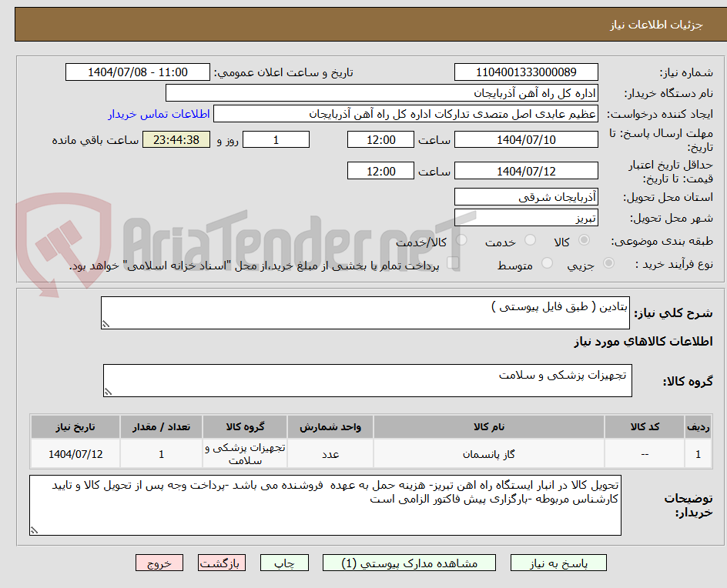The height and width of the screenshot is (588, 727).
Task: Click the countdown timer showing 23:44:38
Action: click(x=176, y=139)
